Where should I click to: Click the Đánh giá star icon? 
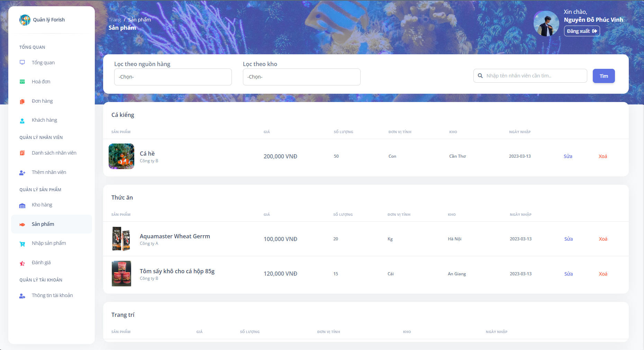pos(22,263)
